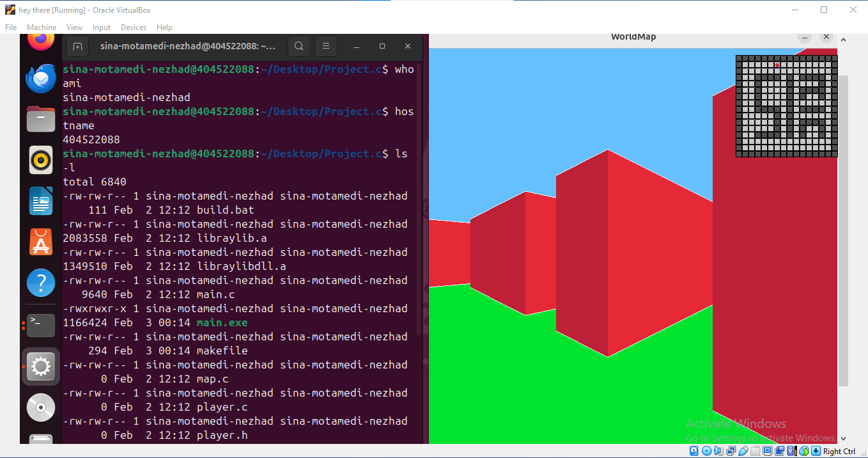Open Rhythmbox music player from the dock

click(x=40, y=160)
